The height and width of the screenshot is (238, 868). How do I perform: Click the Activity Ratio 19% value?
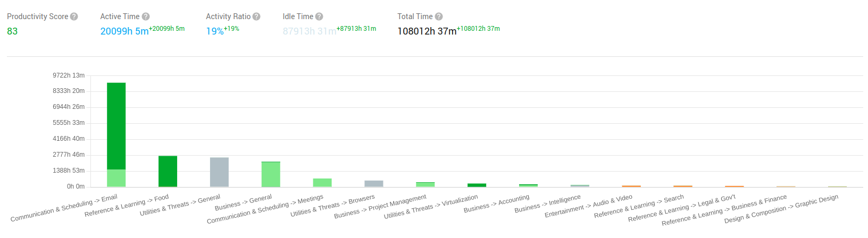215,31
